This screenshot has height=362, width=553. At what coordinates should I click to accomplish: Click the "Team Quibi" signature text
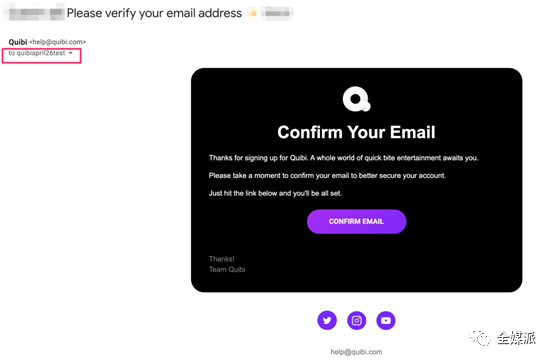227,270
